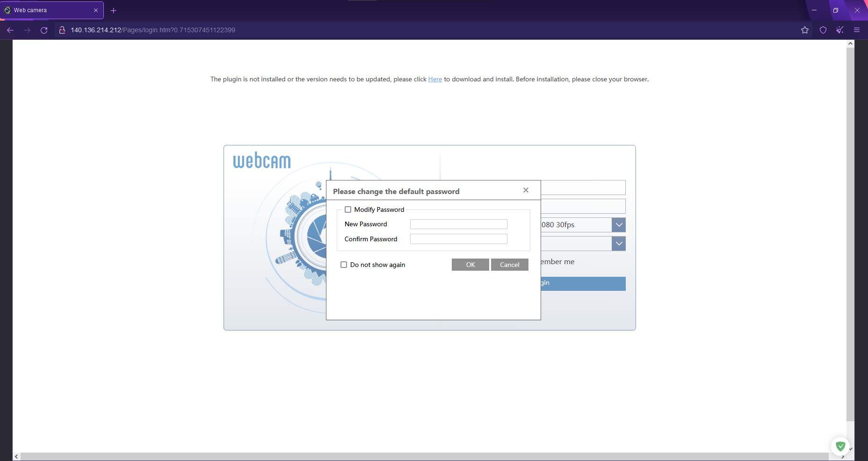This screenshot has width=868, height=461.
Task: Expand the dropdown below stream type
Action: (619, 244)
